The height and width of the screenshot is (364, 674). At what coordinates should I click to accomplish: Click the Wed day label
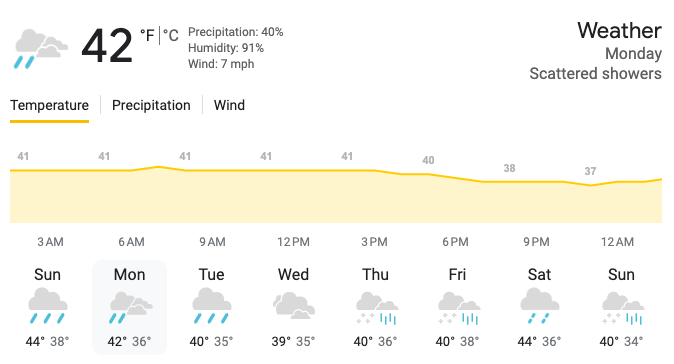click(x=293, y=274)
